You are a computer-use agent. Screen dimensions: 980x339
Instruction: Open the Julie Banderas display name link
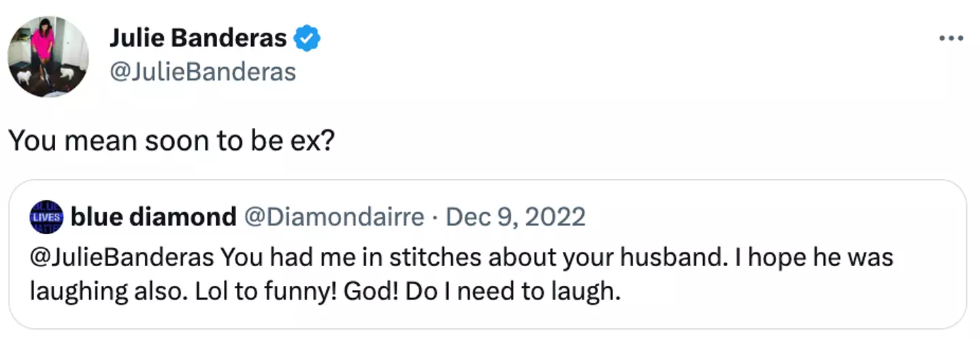pos(197,39)
